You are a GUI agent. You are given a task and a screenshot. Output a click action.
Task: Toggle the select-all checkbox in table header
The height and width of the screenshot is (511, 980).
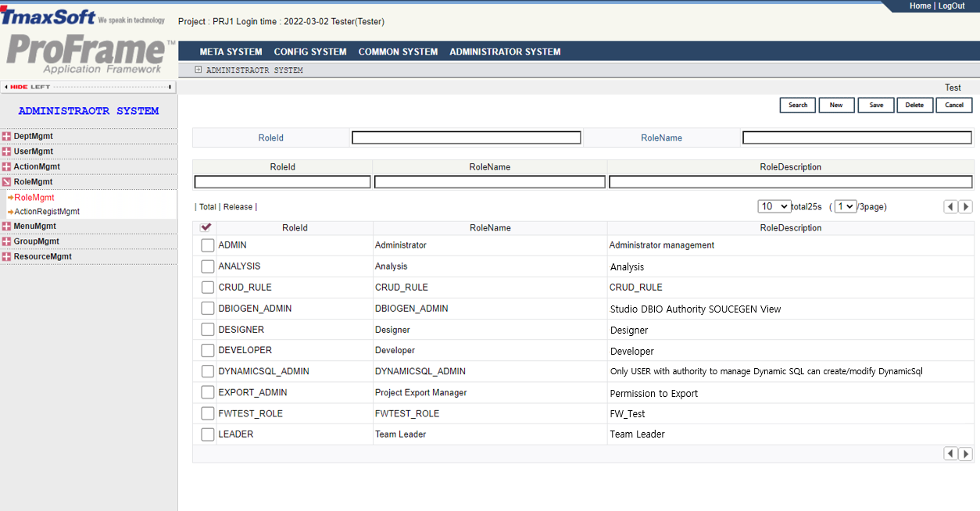[x=206, y=227]
